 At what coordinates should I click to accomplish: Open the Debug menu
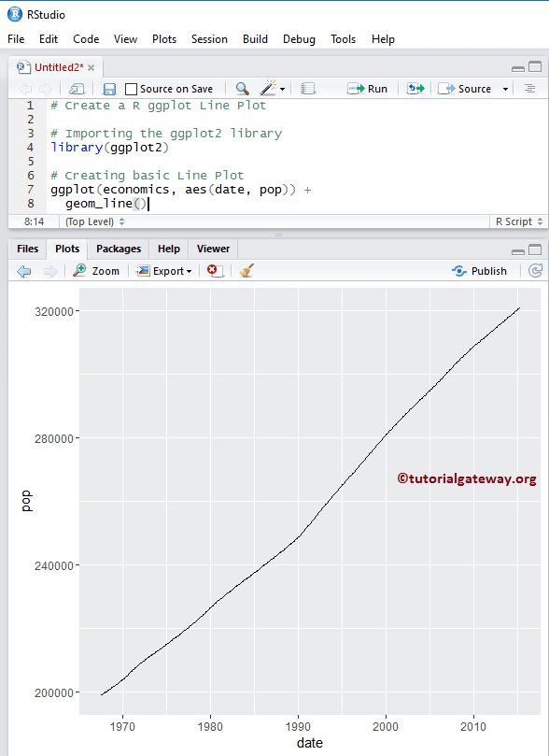[x=299, y=39]
